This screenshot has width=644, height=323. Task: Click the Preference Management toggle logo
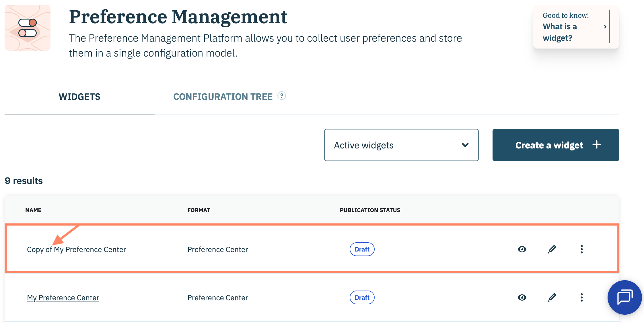coord(28,28)
